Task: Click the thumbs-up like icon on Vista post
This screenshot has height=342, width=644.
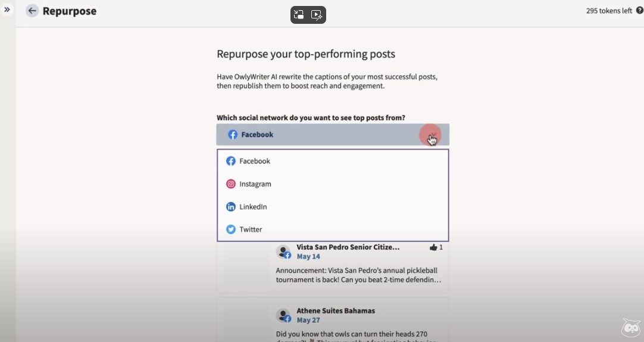Action: click(433, 247)
